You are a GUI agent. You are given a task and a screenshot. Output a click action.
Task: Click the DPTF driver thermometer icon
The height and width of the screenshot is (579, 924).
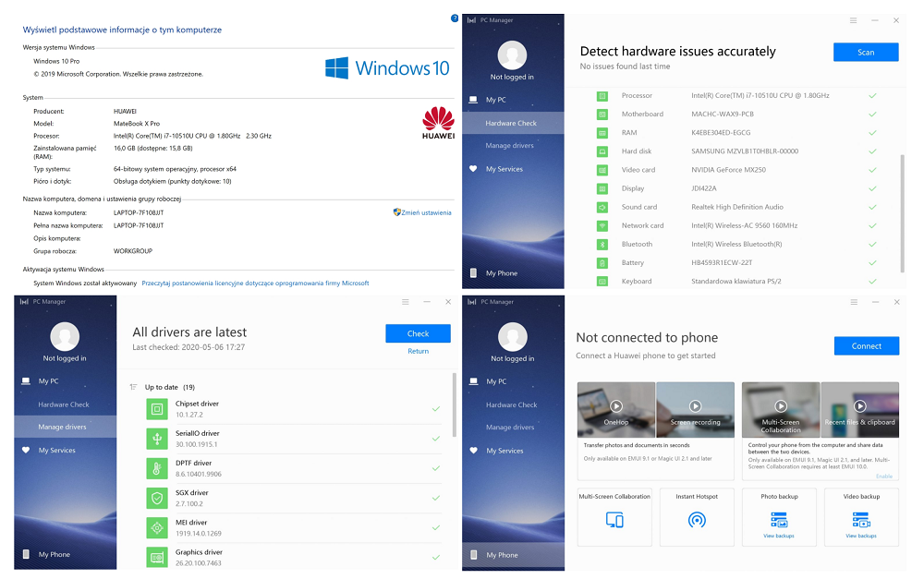pyautogui.click(x=157, y=468)
